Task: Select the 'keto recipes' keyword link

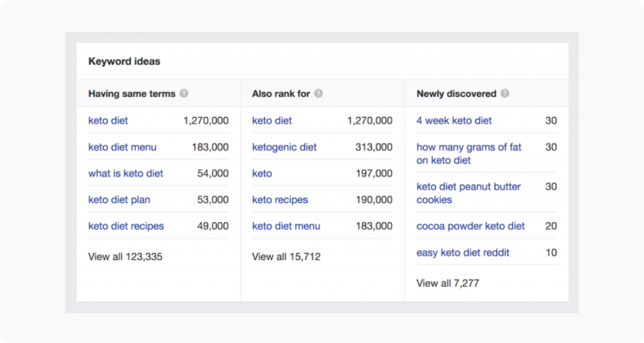Action: click(280, 200)
